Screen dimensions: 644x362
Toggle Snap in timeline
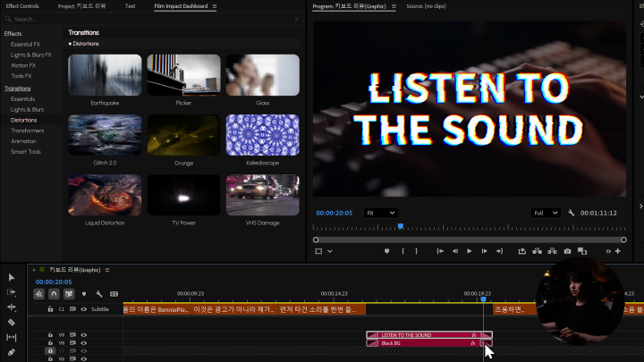click(55, 293)
